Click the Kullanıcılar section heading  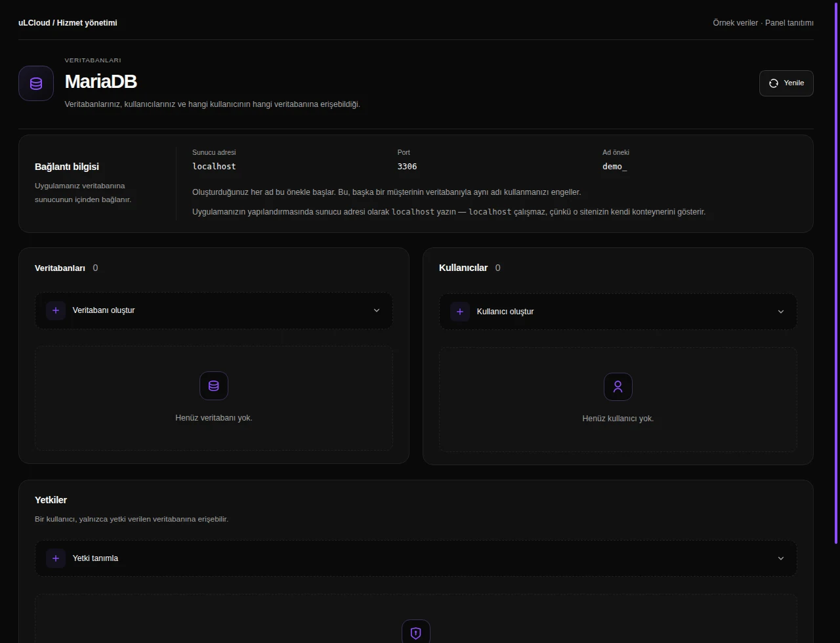pos(463,268)
